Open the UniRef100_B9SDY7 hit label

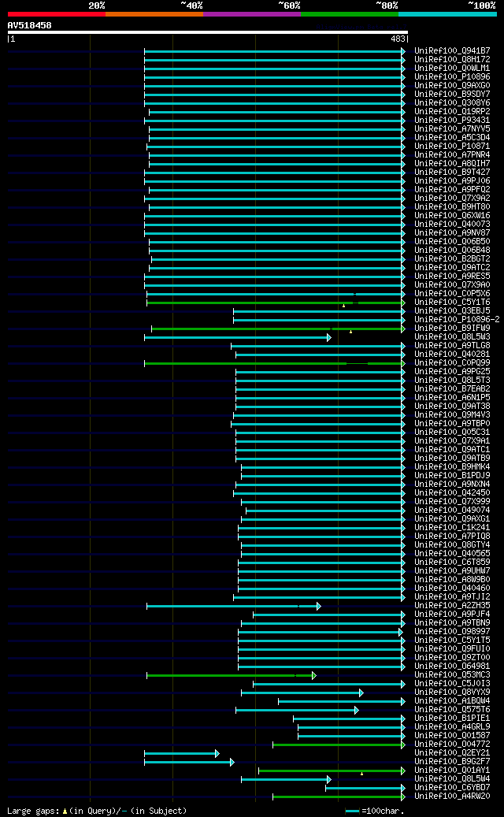click(x=452, y=95)
